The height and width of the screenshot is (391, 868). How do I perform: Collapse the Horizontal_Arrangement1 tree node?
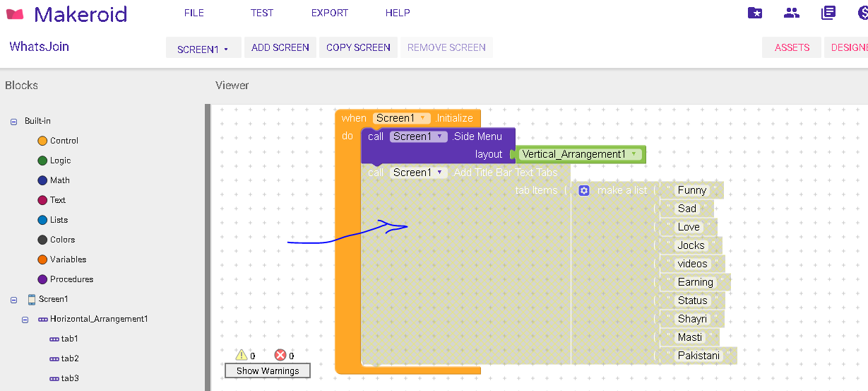click(x=25, y=320)
